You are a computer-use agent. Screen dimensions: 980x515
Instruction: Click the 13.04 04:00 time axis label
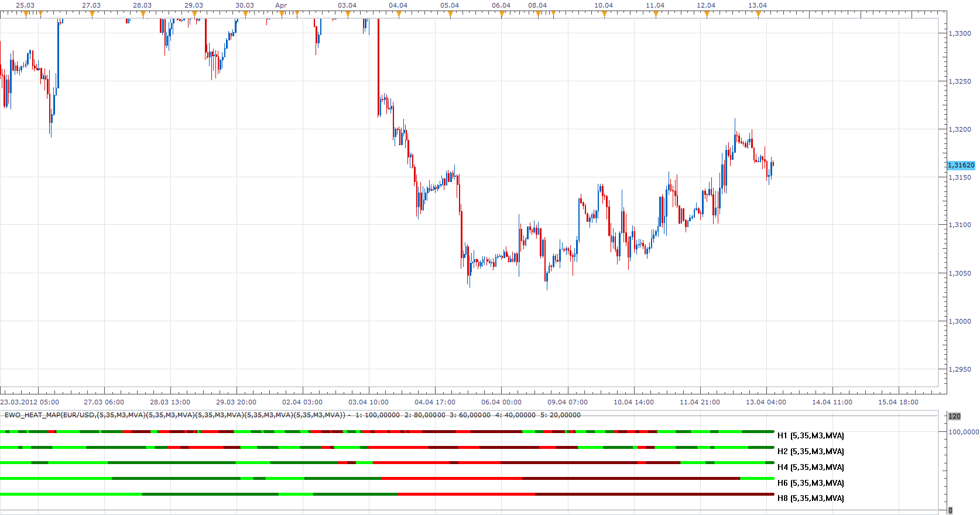pos(766,402)
